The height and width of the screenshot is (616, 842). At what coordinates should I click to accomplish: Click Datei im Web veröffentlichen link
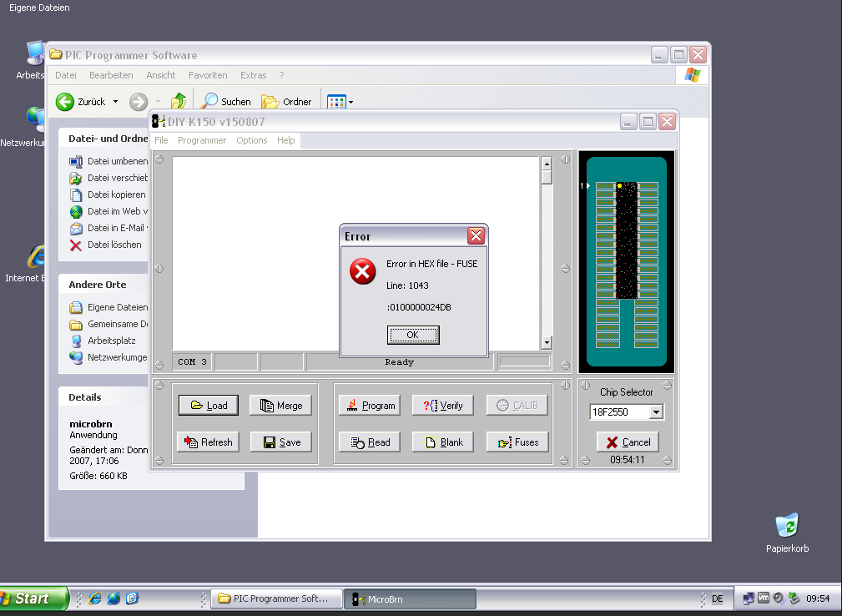pyautogui.click(x=108, y=211)
